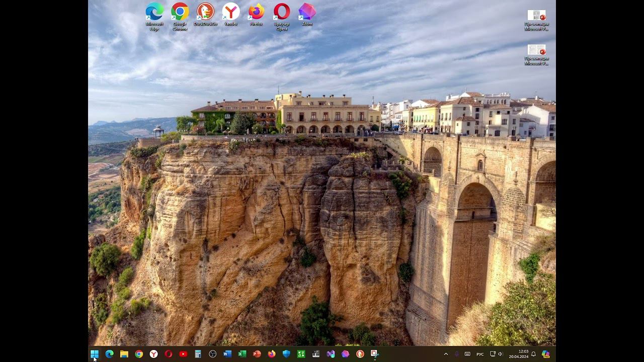
Task: Select the Opera browser desktop shortcut
Action: (x=282, y=17)
